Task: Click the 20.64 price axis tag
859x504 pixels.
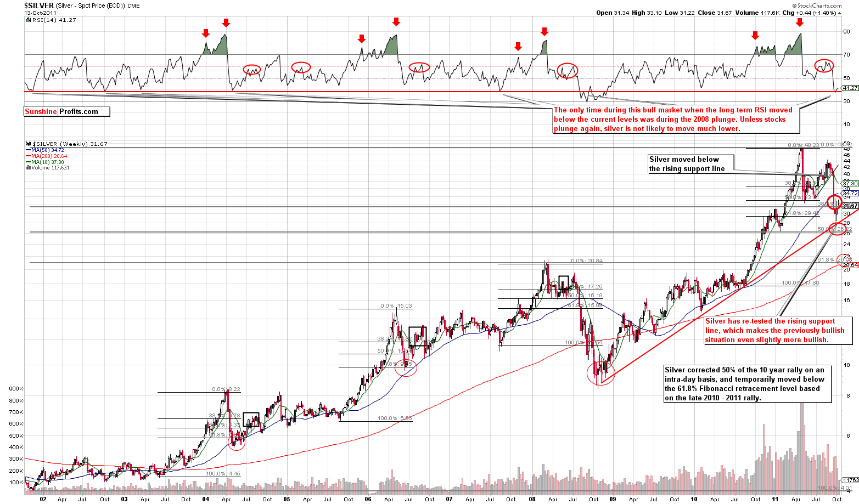Action: coord(850,265)
